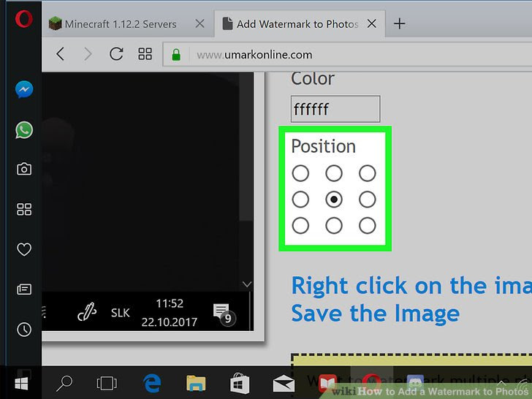Open Facebook Messenger in sidebar
The width and height of the screenshot is (532, 399).
pyautogui.click(x=24, y=90)
